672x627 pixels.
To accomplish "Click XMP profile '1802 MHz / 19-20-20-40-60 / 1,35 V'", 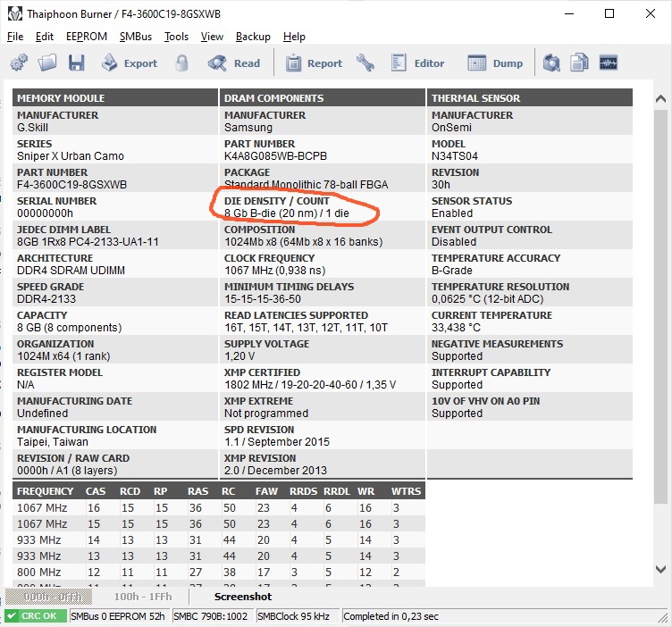I will [310, 385].
